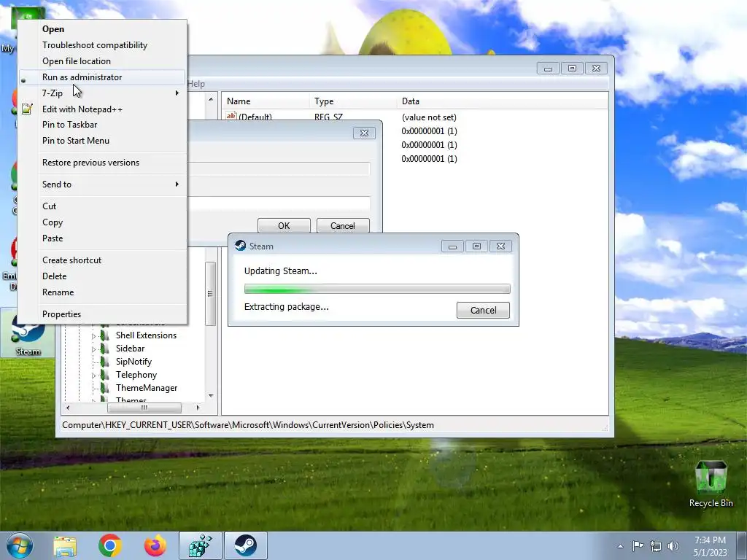This screenshot has height=560, width=747.
Task: Open the Windows Start button
Action: point(20,545)
